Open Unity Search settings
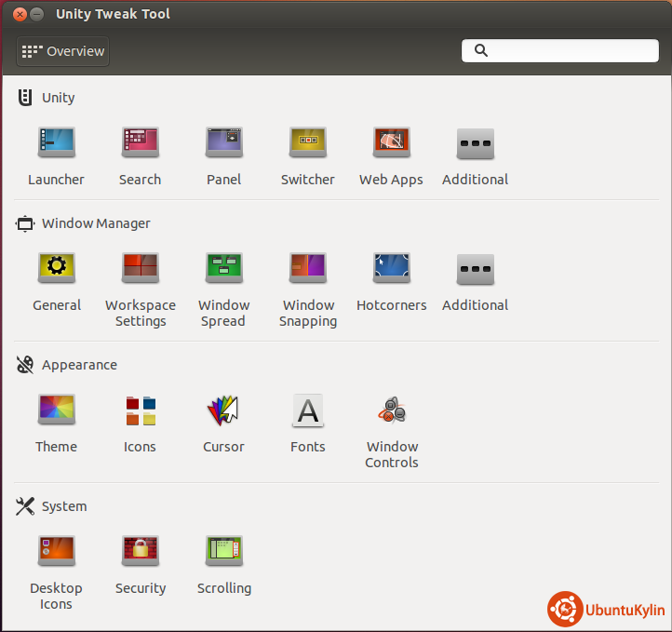The image size is (672, 632). (x=140, y=143)
